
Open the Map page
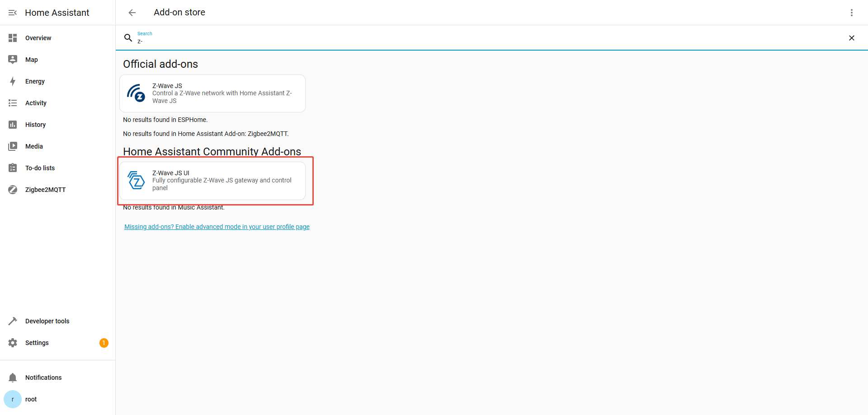point(32,60)
